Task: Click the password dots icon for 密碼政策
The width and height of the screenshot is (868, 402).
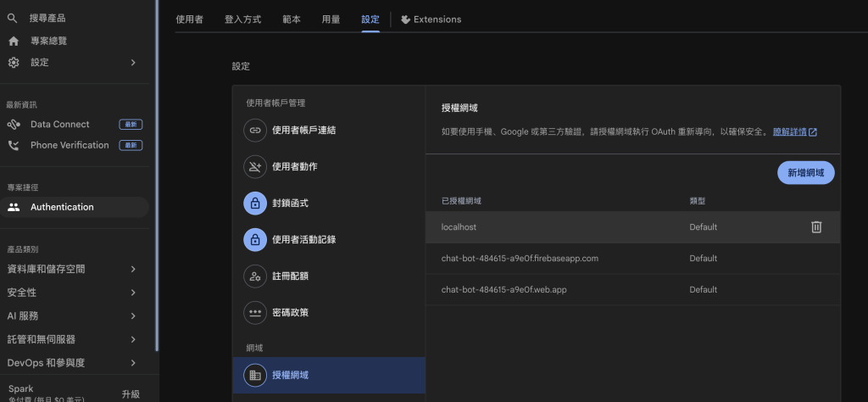Action: pos(255,312)
